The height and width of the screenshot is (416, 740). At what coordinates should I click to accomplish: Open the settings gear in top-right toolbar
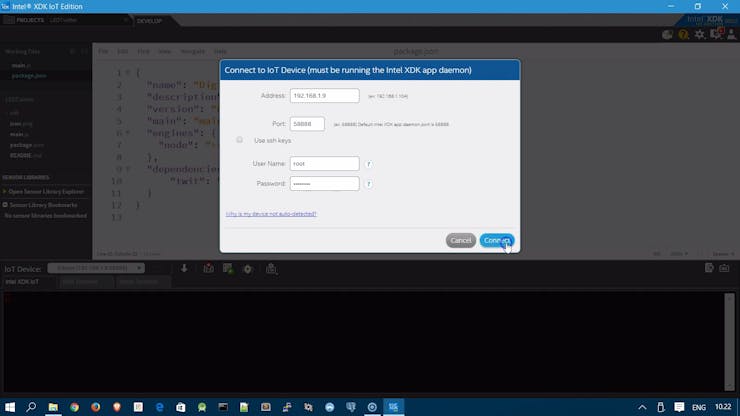coord(699,34)
